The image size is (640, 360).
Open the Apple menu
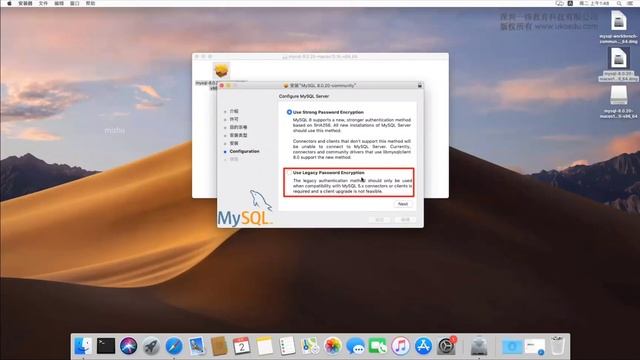click(x=9, y=3)
